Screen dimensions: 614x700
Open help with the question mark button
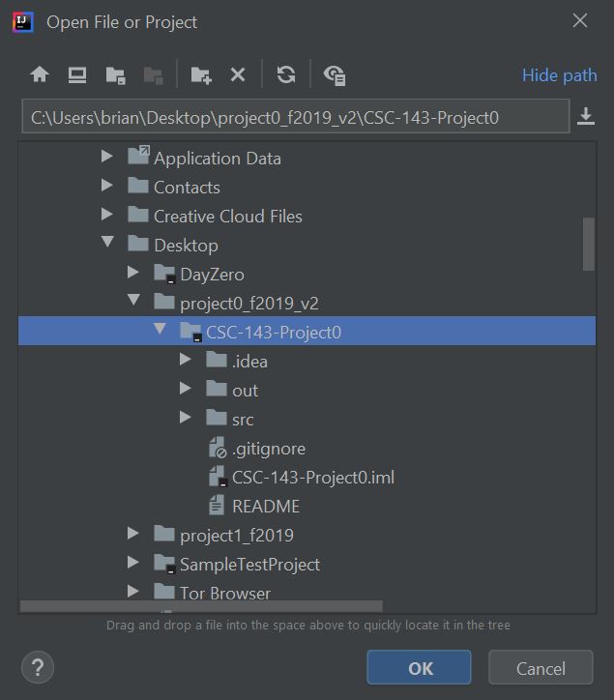point(38,667)
